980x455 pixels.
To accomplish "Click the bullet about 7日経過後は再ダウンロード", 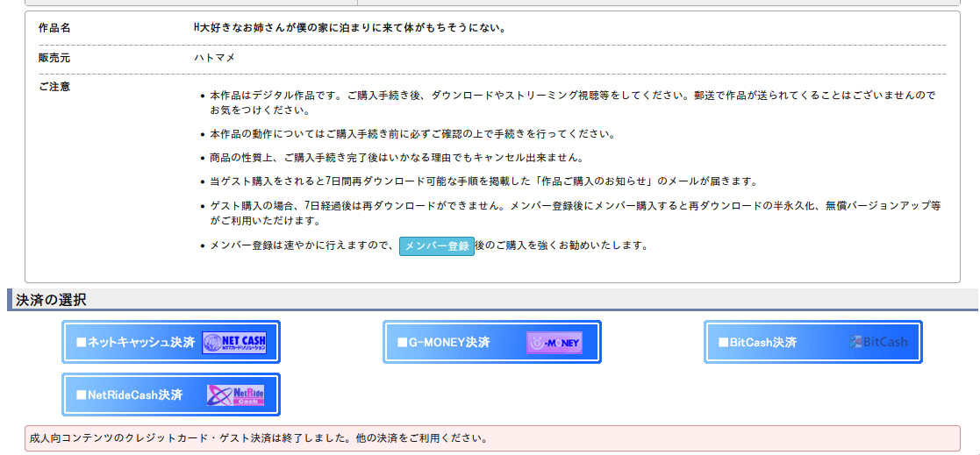I will click(x=576, y=213).
